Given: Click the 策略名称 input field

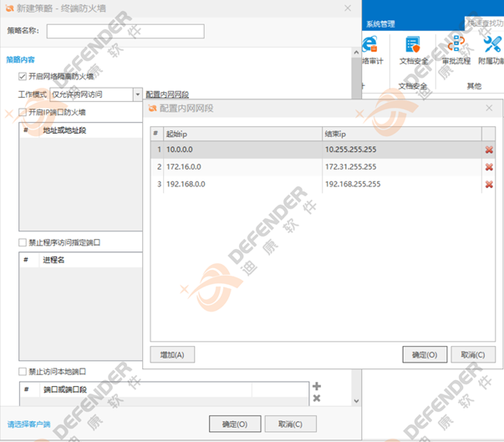Looking at the screenshot, I should click(x=125, y=31).
